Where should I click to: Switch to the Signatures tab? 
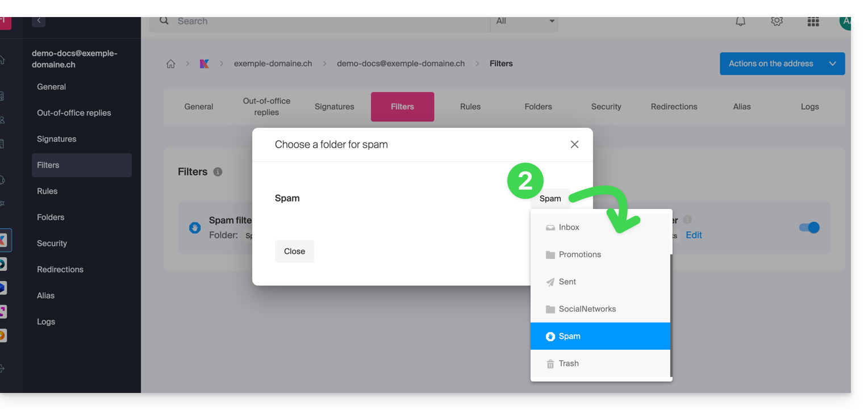(x=335, y=107)
